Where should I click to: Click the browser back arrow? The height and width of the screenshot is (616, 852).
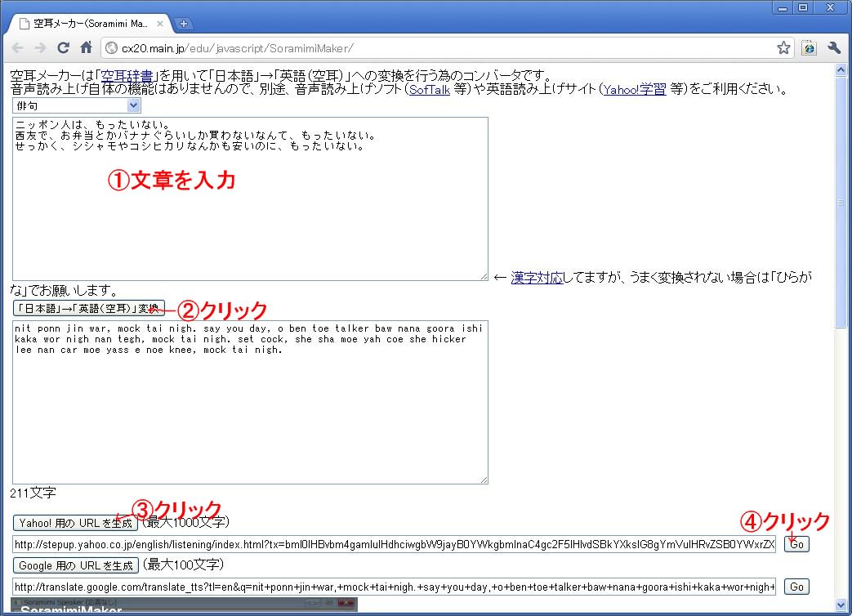click(x=18, y=48)
